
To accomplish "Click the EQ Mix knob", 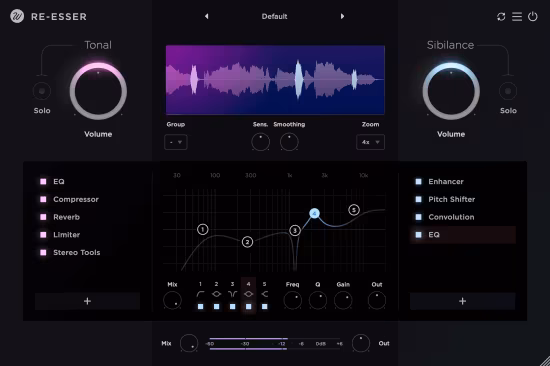I will [x=172, y=300].
